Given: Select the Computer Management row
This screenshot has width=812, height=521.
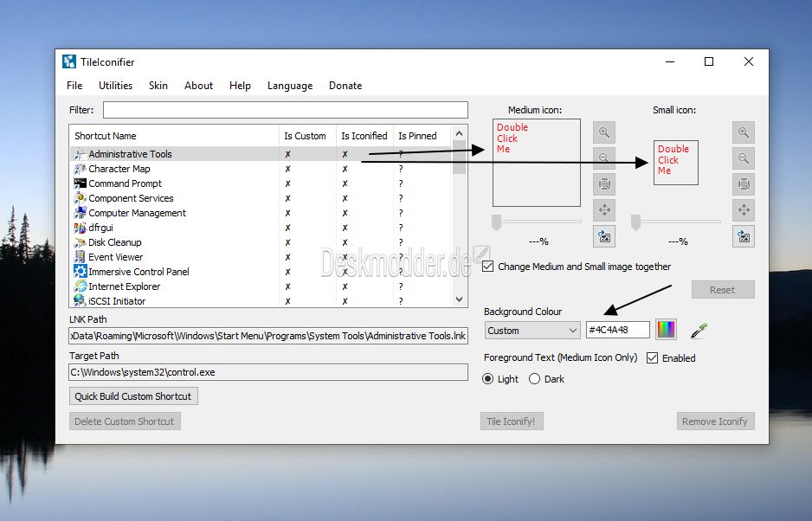Looking at the screenshot, I should pyautogui.click(x=261, y=213).
